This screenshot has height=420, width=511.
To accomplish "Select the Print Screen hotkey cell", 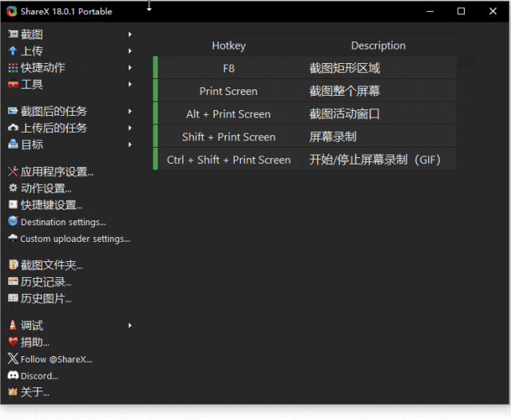I will tap(228, 91).
